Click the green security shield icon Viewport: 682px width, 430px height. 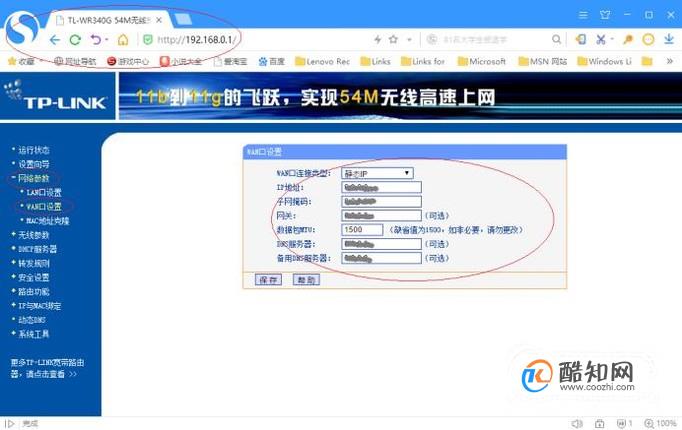click(148, 40)
